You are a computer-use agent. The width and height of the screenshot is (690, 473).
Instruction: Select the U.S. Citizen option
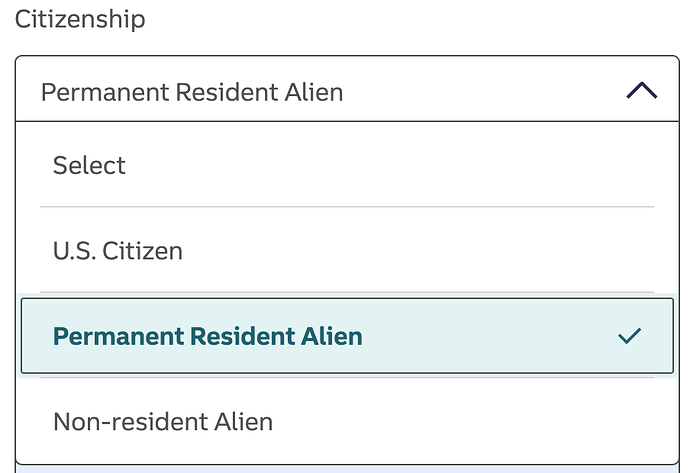pyautogui.click(x=118, y=250)
